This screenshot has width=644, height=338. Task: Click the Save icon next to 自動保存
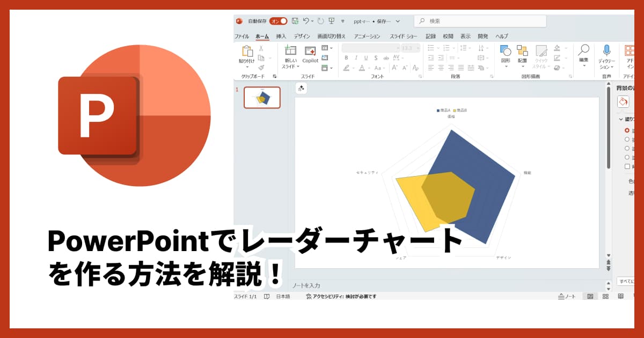point(295,21)
